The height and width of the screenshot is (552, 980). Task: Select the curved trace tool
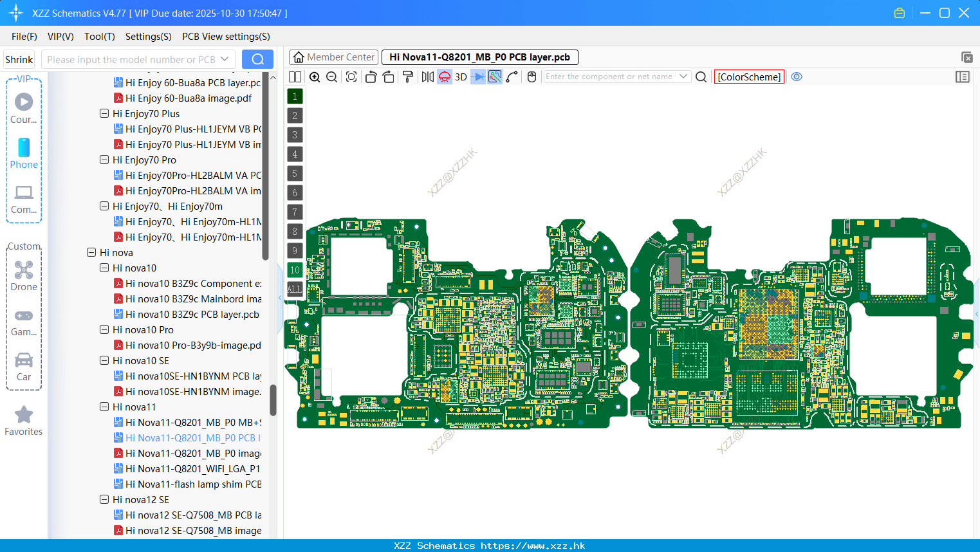click(512, 77)
